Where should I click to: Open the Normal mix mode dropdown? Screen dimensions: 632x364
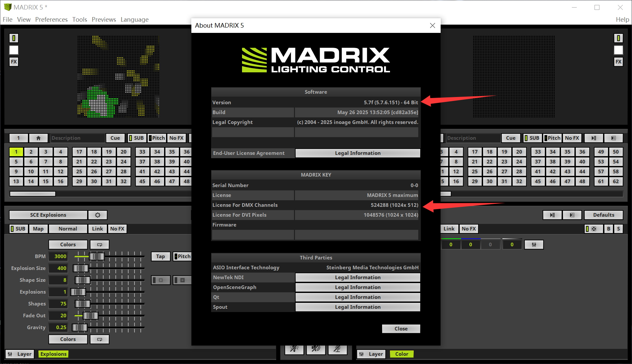(x=68, y=229)
